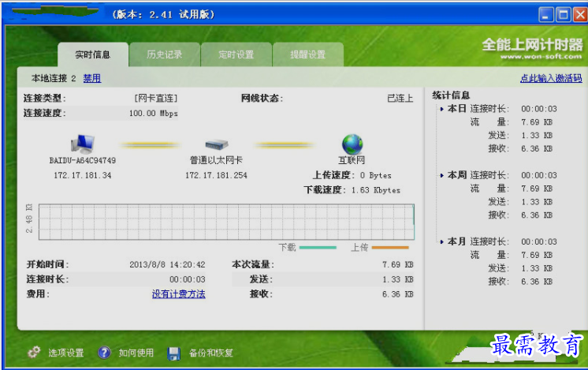588x370 pixels.
Task: Click the [网卡直连] connection type value
Action: pos(155,99)
